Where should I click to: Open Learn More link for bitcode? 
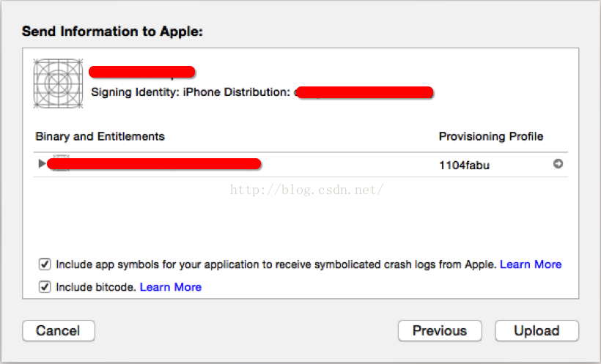tap(171, 287)
